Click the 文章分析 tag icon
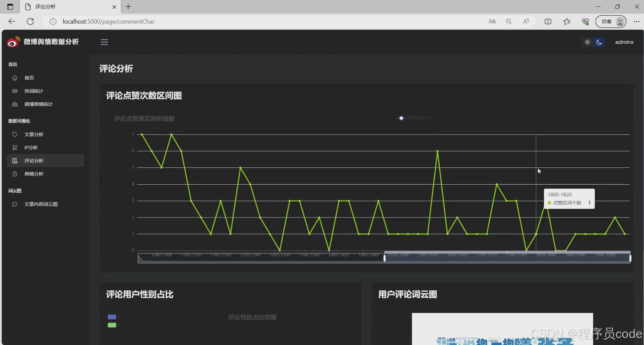644x345 pixels. (x=15, y=134)
